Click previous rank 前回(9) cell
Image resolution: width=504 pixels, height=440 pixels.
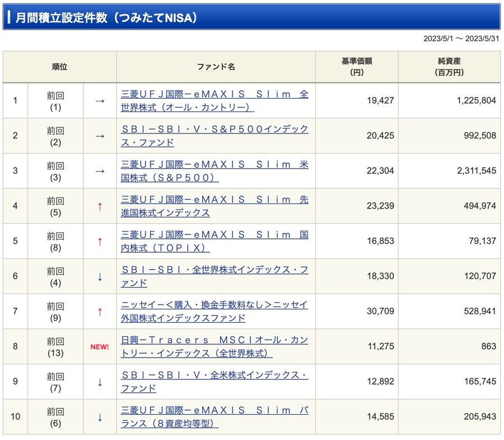click(x=55, y=312)
